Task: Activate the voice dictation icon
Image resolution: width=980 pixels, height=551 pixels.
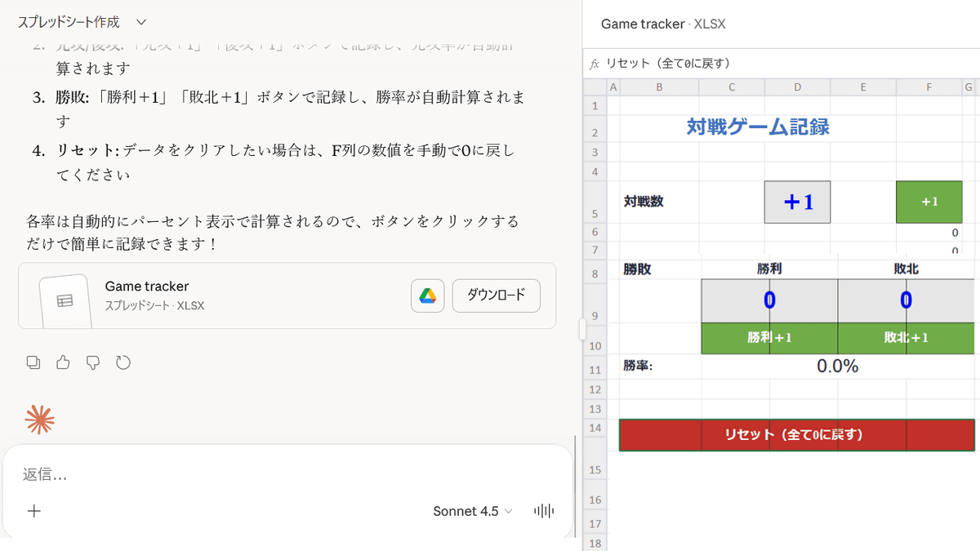Action: pyautogui.click(x=544, y=510)
